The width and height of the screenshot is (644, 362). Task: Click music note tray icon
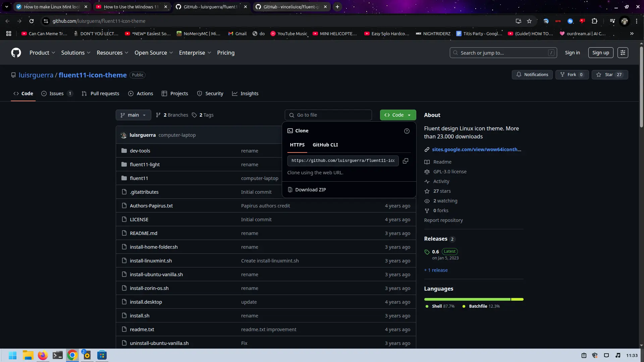click(x=618, y=355)
